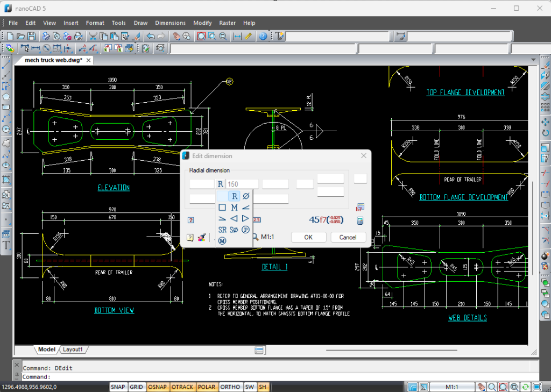Click the 150 radius value input field
Screen dimensions: 551x392
[241, 183]
